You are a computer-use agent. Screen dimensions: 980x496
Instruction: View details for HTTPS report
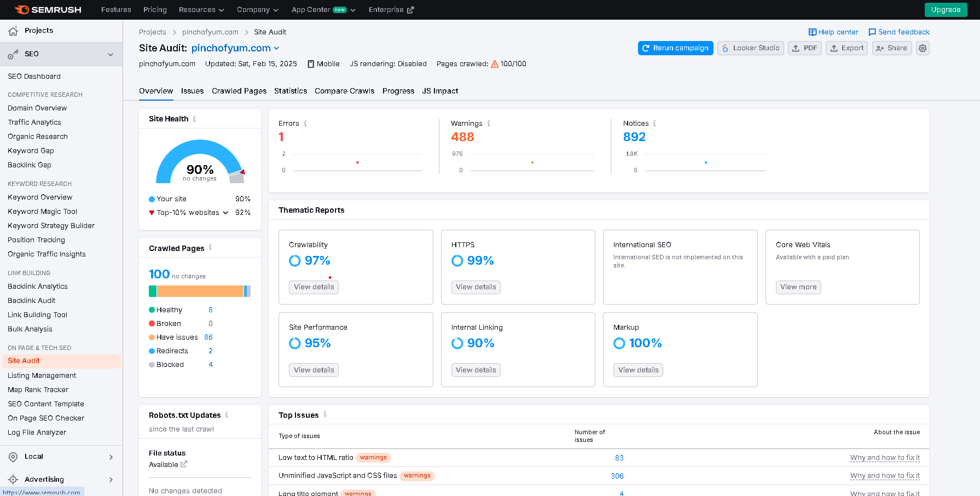(475, 287)
